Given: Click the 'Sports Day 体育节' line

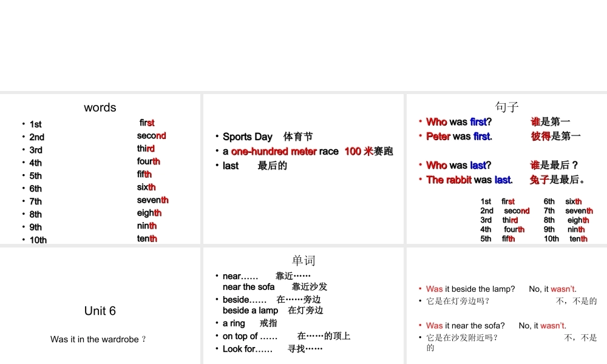Looking at the screenshot, I should (x=268, y=136).
